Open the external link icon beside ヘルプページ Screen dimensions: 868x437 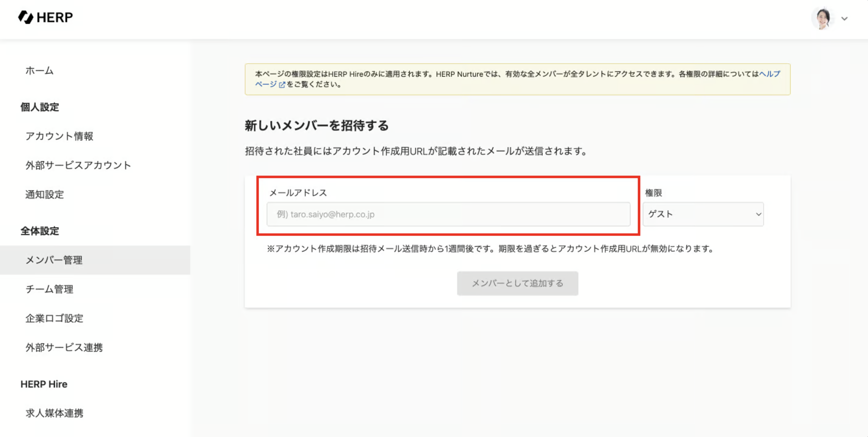[282, 85]
